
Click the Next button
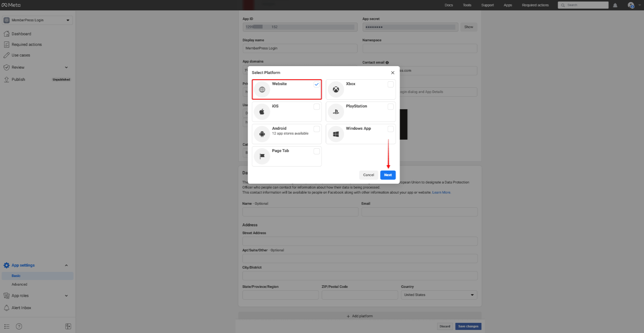(x=388, y=175)
